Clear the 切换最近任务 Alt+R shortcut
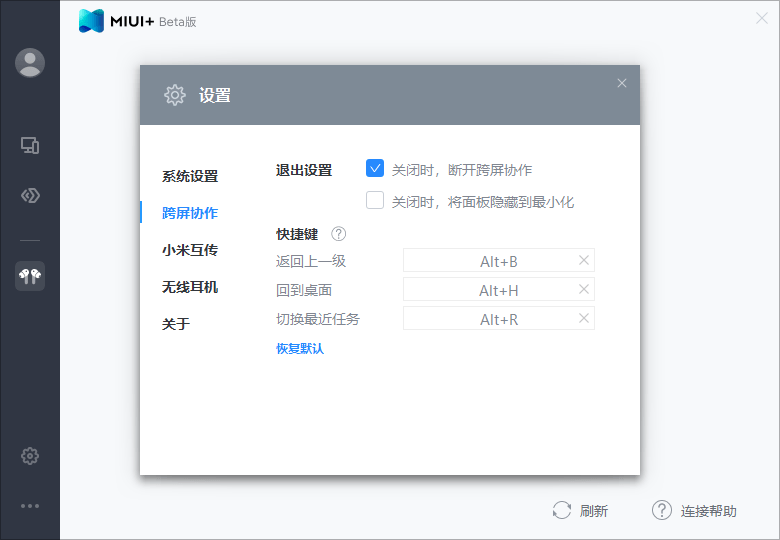Screen dimensions: 780x540 pyautogui.click(x=585, y=319)
